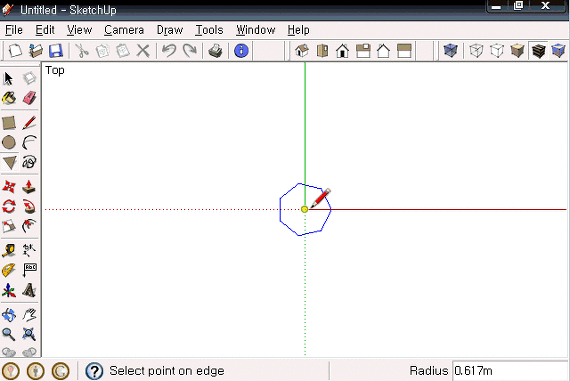This screenshot has height=381, width=570.
Task: Choose the Zoom magnifier tool
Action: click(9, 334)
